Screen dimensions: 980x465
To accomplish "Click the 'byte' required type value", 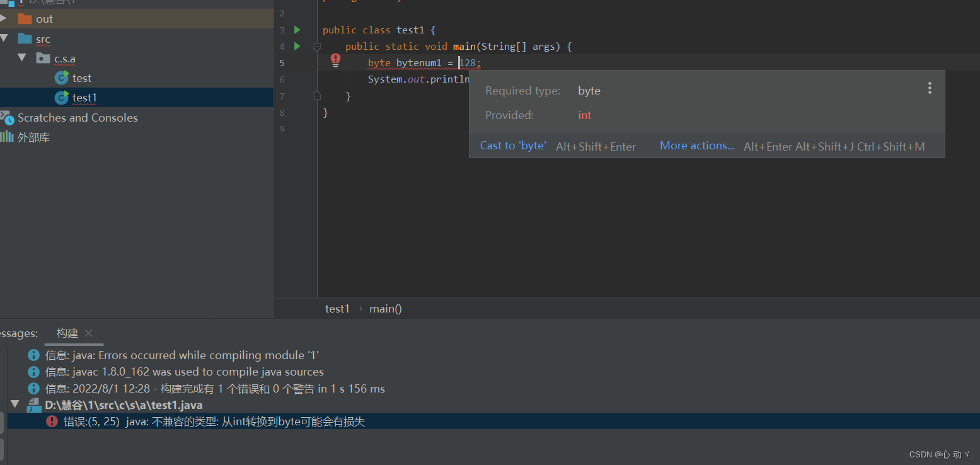I will tap(589, 91).
